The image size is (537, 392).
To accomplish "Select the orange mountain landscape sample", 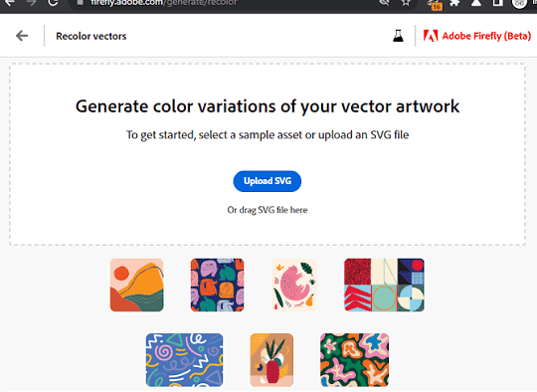I will coord(136,286).
